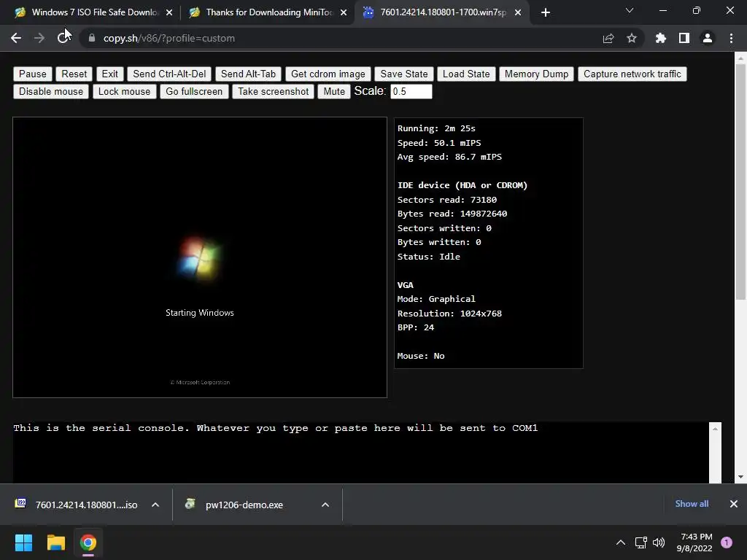Click the Chrome taskbar icon
Screen dimensions: 747x560
[x=88, y=542]
